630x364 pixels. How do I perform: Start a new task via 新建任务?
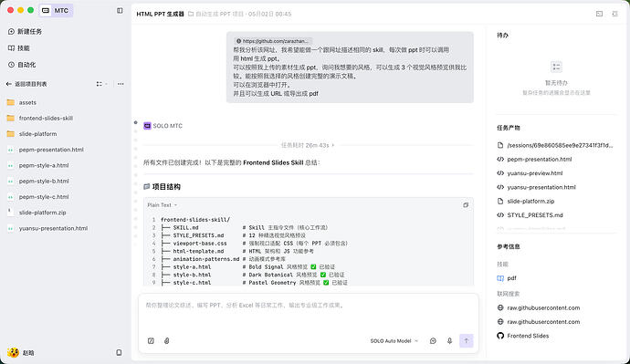point(25,31)
